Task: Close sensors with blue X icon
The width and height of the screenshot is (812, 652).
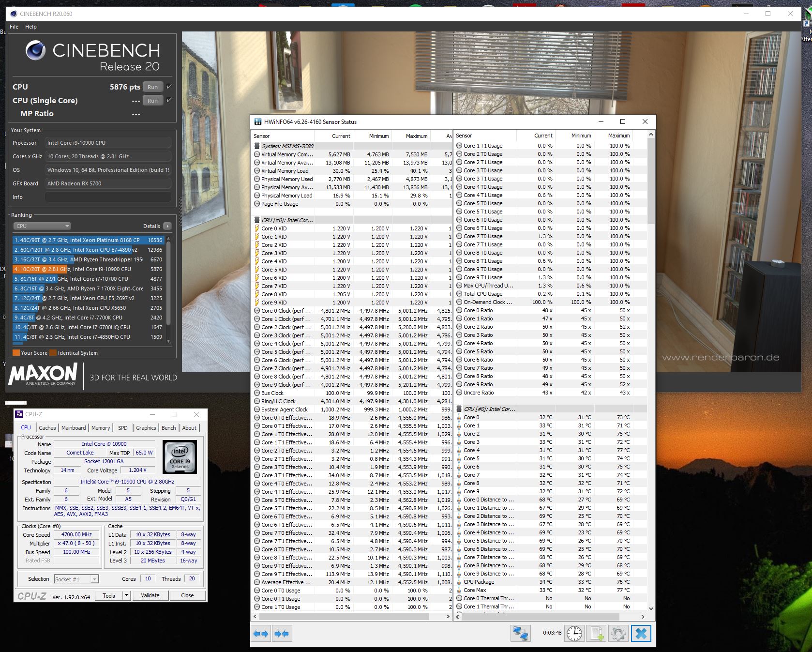Action: click(x=641, y=634)
